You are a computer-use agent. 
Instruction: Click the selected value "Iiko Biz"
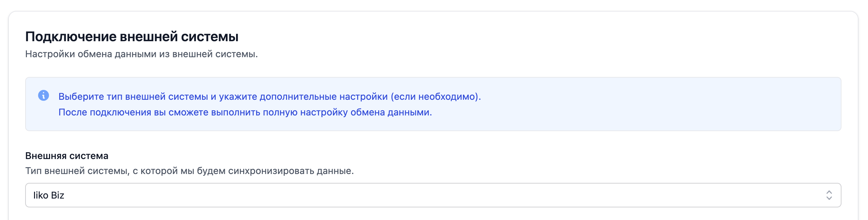pyautogui.click(x=49, y=195)
